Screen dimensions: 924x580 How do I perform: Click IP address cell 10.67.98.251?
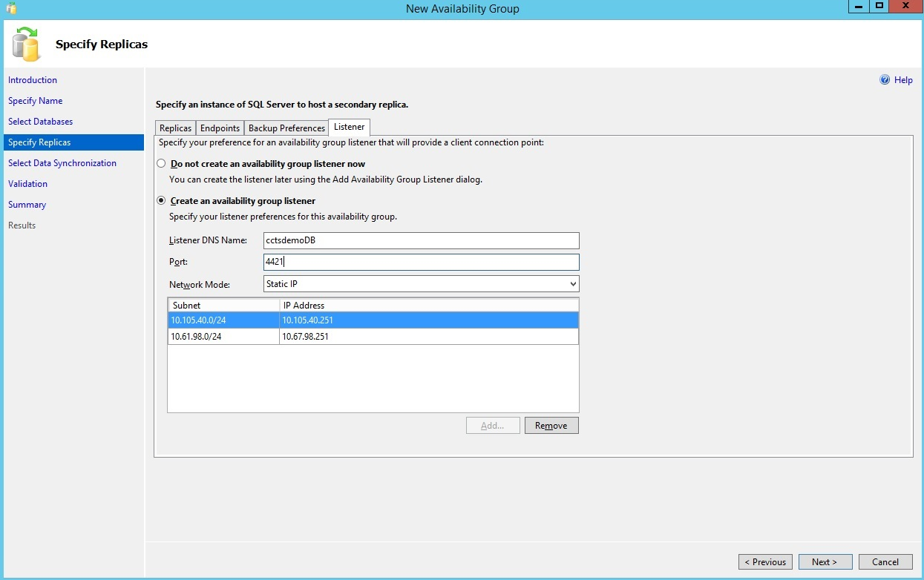pyautogui.click(x=429, y=337)
